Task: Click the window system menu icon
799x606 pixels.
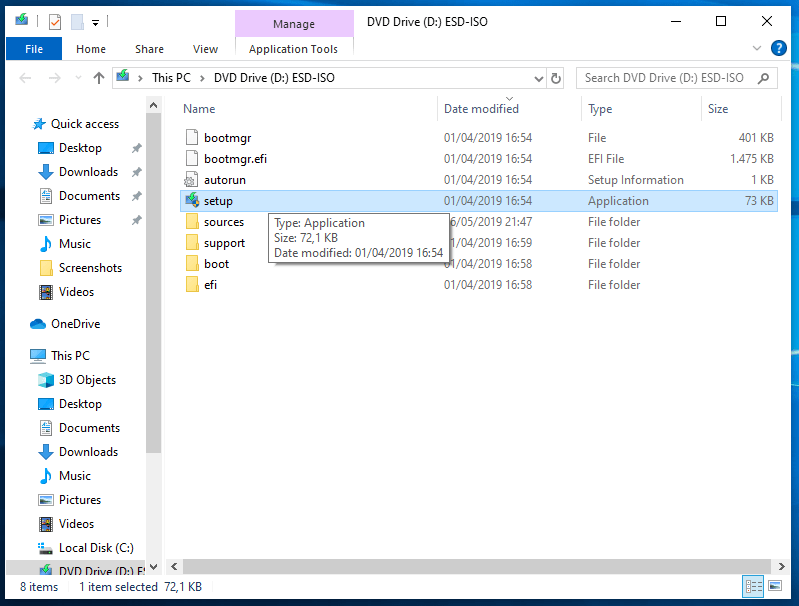Action: pos(21,21)
